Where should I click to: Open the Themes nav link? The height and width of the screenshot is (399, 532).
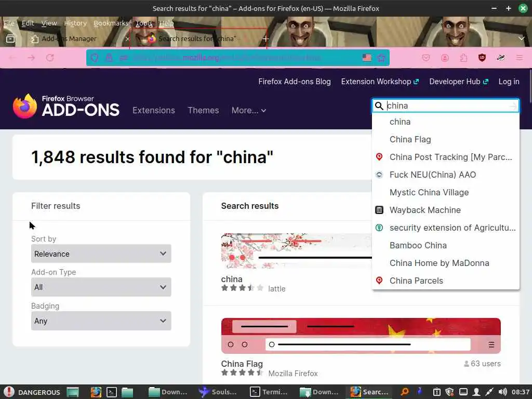(x=203, y=110)
